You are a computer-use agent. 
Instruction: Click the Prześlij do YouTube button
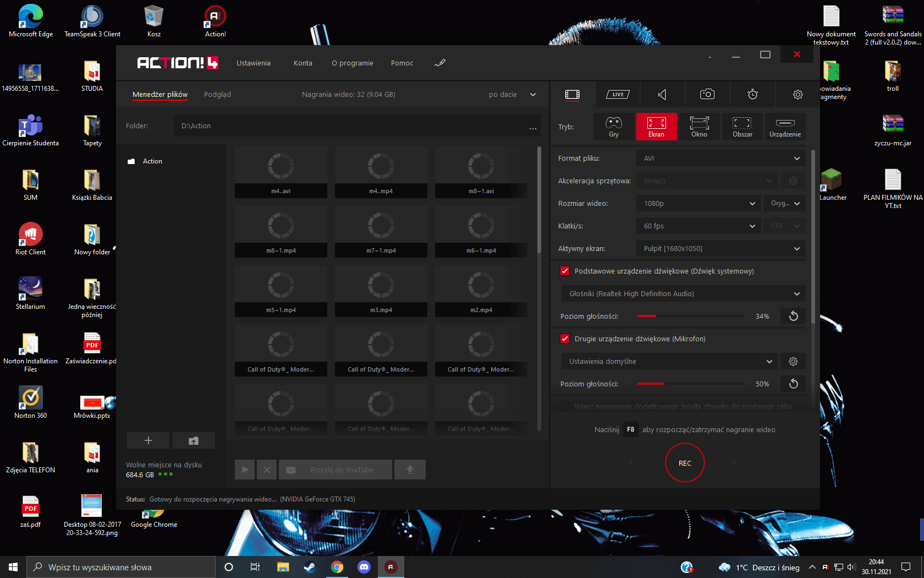(x=335, y=470)
